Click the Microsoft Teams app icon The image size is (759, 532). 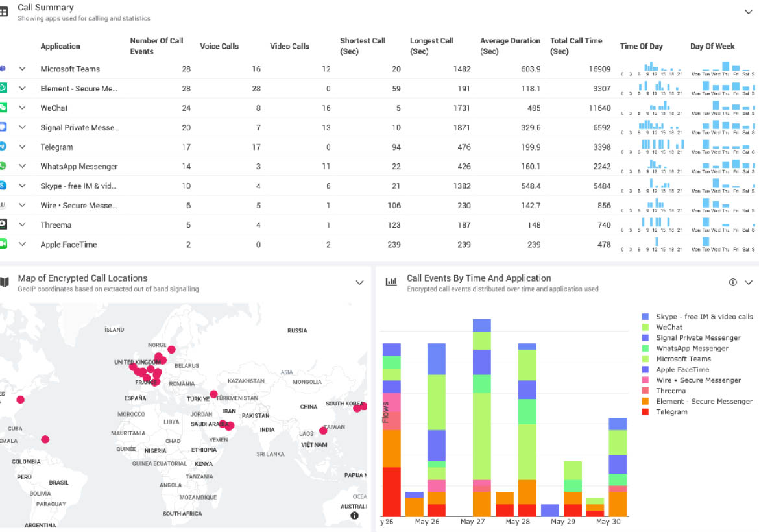3,69
